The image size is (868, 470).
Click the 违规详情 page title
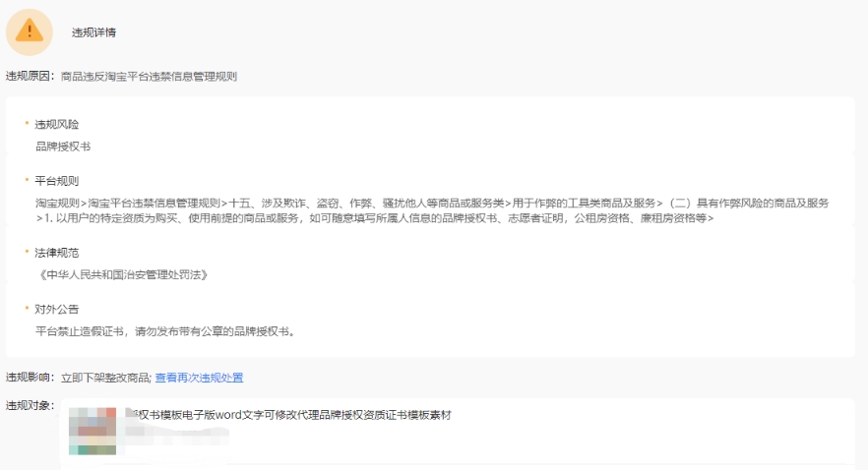[93, 32]
